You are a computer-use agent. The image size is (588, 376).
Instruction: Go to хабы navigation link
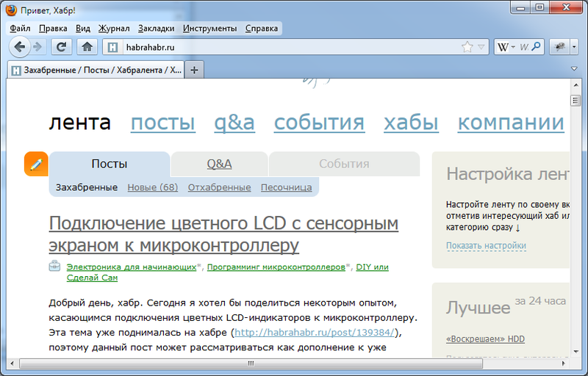click(411, 122)
